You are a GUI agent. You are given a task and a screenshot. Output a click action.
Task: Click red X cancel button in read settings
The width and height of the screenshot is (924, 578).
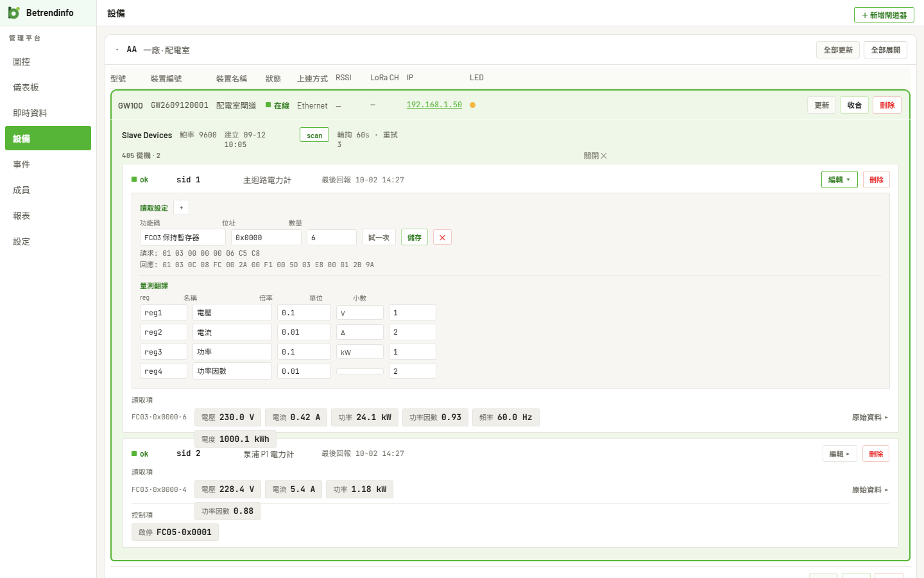(442, 238)
